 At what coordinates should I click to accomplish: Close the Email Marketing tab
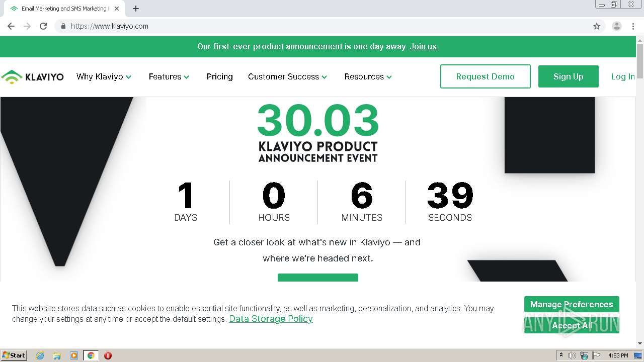[x=117, y=9]
